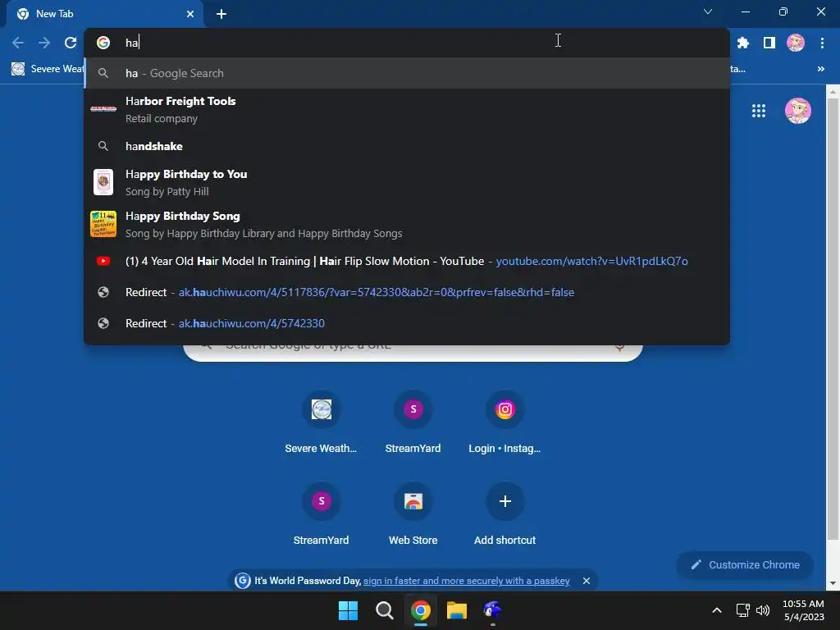The height and width of the screenshot is (630, 840).
Task: Click the Chrome taskbar icon
Action: pos(421,610)
